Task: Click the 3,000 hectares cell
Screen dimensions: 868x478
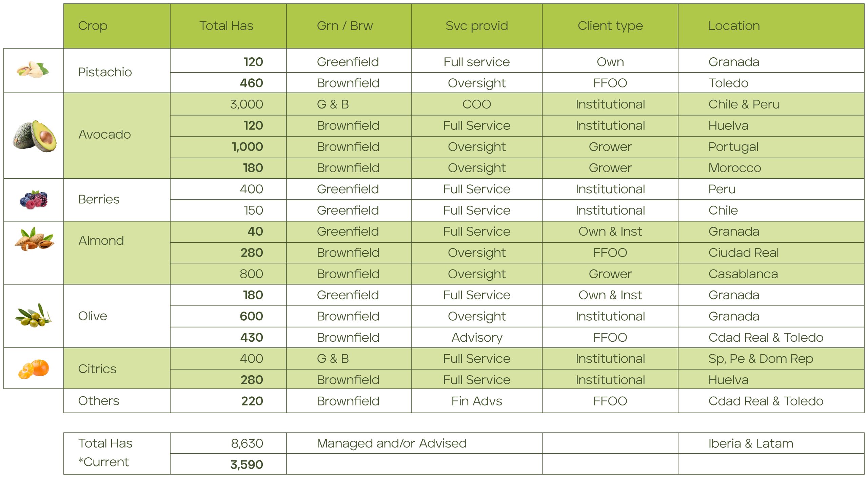Action: click(246, 104)
